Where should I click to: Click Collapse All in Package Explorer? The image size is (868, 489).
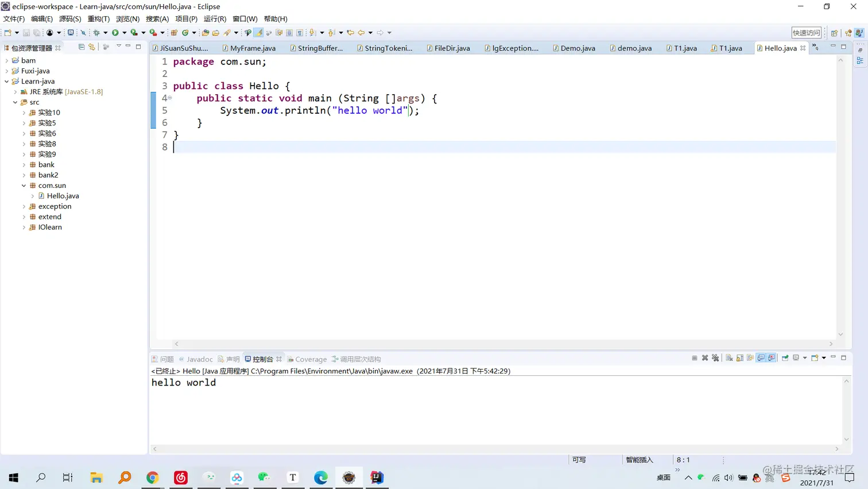81,47
